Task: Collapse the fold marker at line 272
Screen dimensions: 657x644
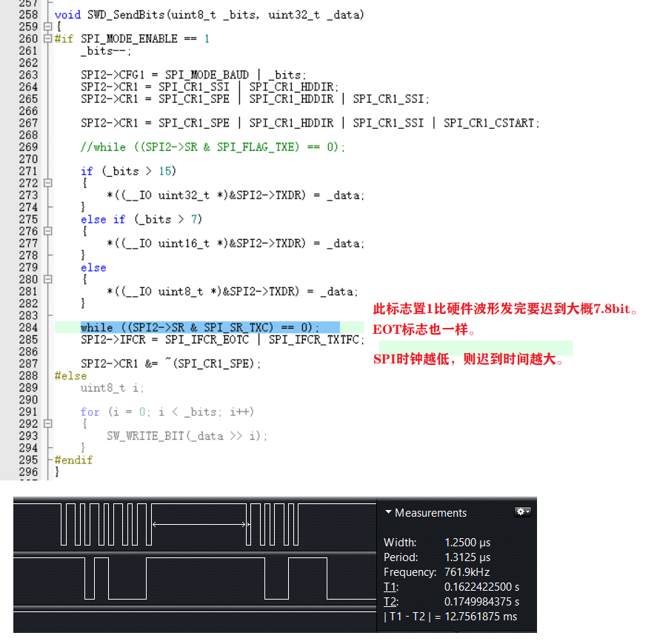Action: 47,183
